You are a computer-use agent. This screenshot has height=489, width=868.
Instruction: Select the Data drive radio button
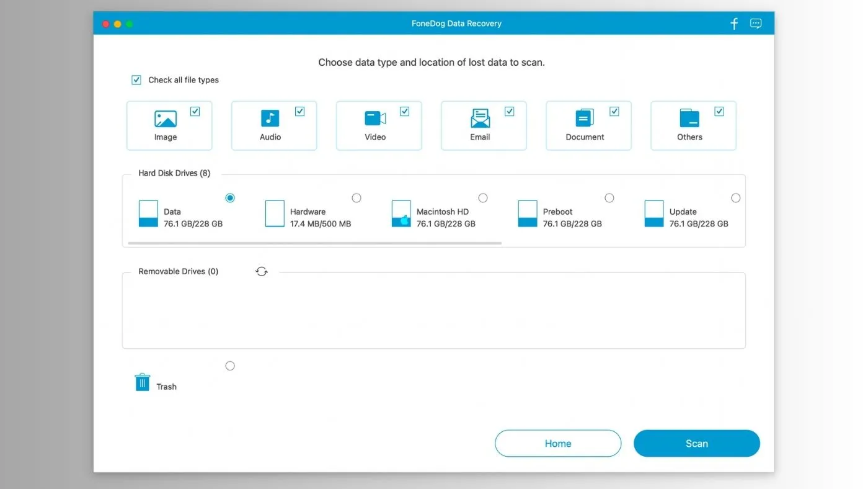(x=230, y=198)
